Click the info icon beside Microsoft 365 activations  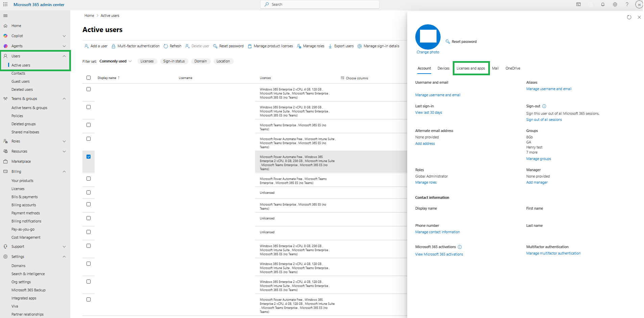460,247
